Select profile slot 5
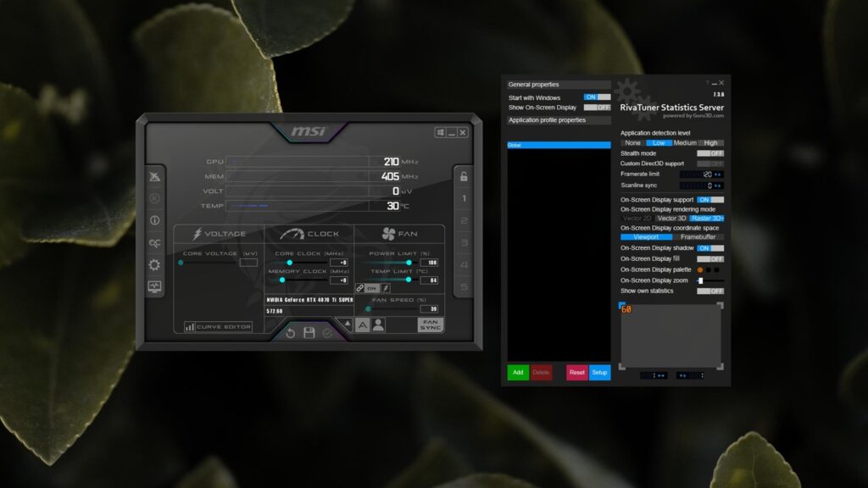The width and height of the screenshot is (868, 488). tap(464, 286)
